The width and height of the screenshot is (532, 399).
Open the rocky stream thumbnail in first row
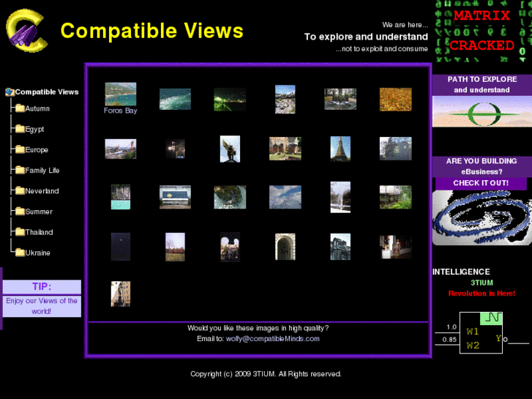point(285,99)
